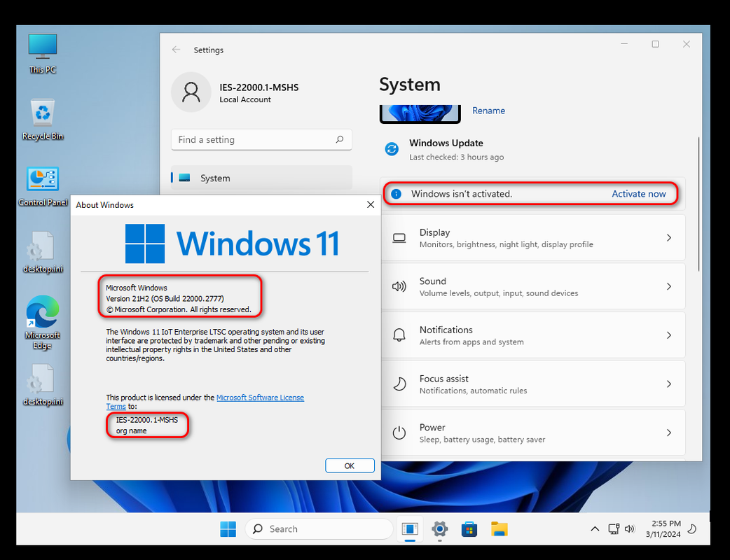Launch Microsoft Store from the taskbar
This screenshot has width=730, height=560.
(x=469, y=528)
